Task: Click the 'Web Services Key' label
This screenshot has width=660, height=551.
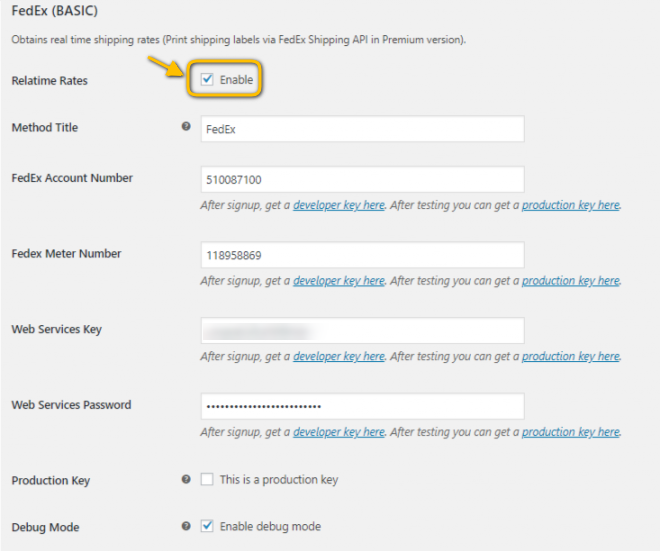Action: (56, 329)
